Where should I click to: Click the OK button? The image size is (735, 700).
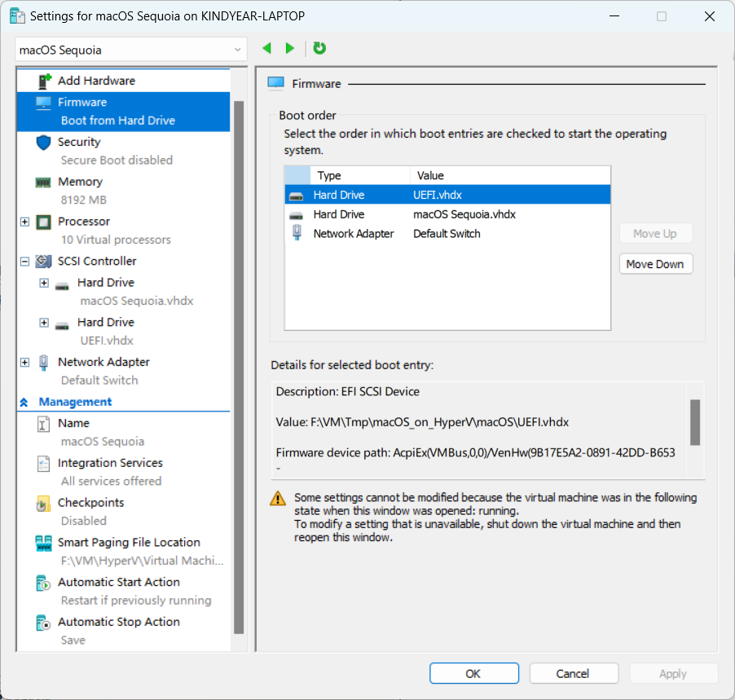pos(473,674)
